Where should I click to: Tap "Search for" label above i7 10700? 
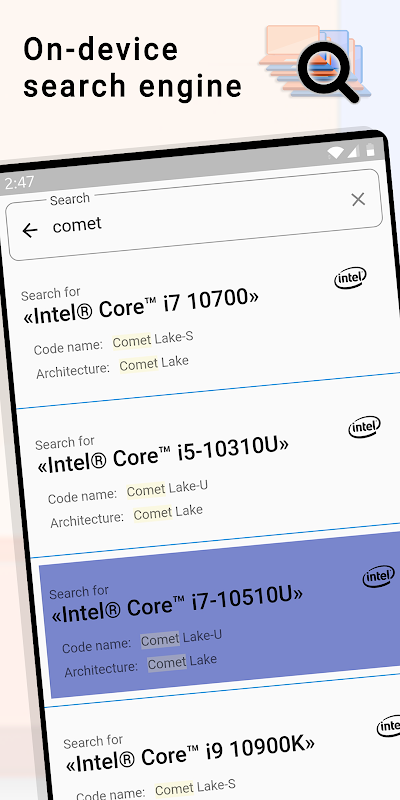point(51,293)
